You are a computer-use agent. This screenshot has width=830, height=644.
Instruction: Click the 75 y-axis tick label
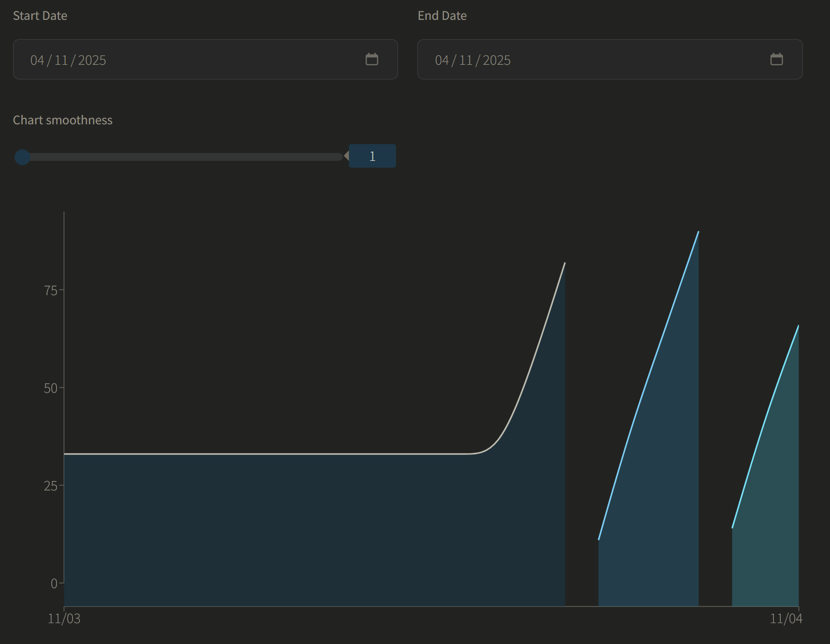click(x=51, y=290)
